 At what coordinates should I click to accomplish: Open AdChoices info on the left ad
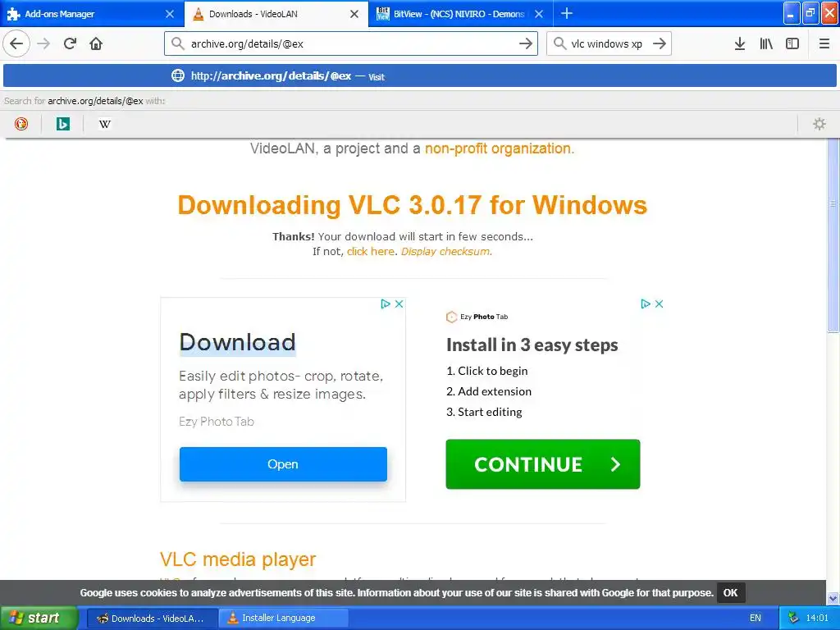pos(386,304)
